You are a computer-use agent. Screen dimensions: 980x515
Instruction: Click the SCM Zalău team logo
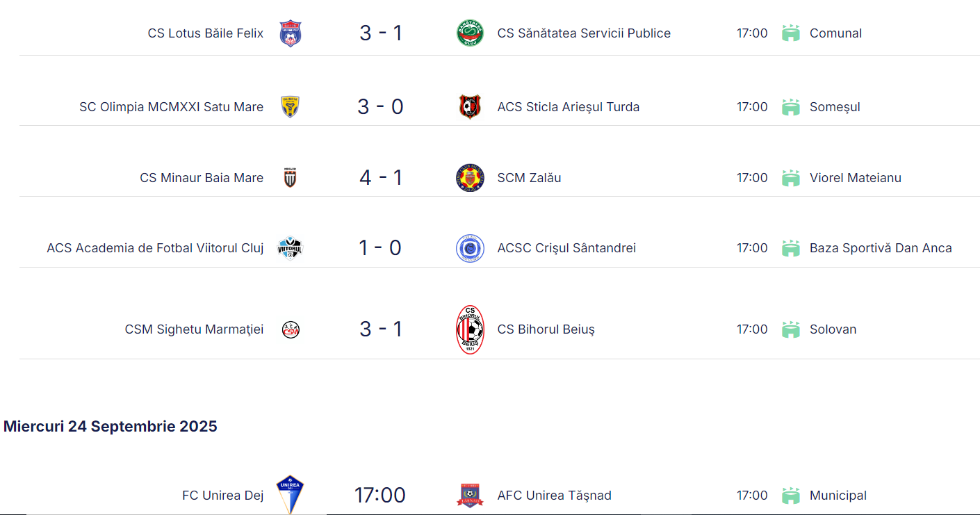(x=470, y=178)
